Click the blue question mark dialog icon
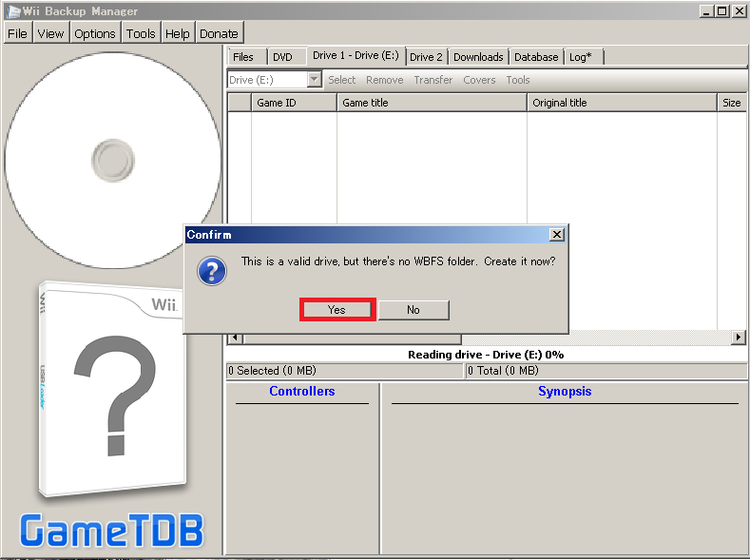Image resolution: width=750 pixels, height=560 pixels. click(212, 271)
